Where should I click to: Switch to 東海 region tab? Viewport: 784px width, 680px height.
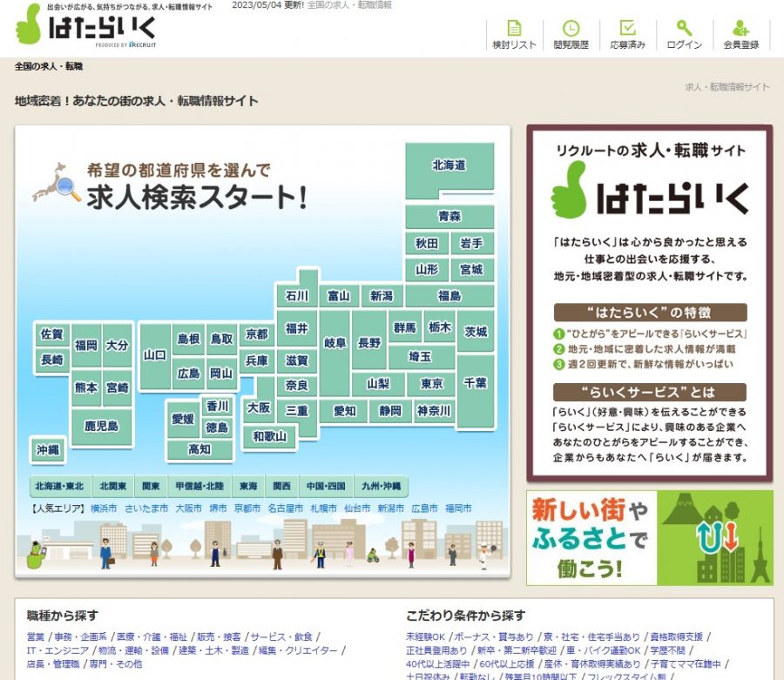pos(248,486)
